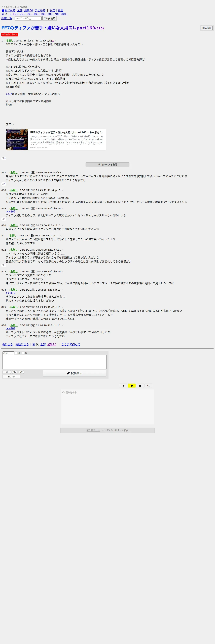This screenshot has height=644, width=215.
Task: Click the thread title FF7のティファが苦手
Action: [x=48, y=28]
